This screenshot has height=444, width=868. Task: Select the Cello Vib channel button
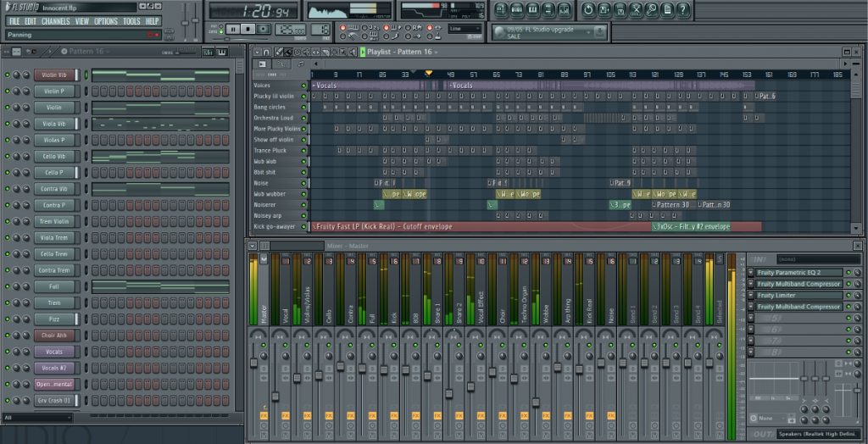coord(53,156)
